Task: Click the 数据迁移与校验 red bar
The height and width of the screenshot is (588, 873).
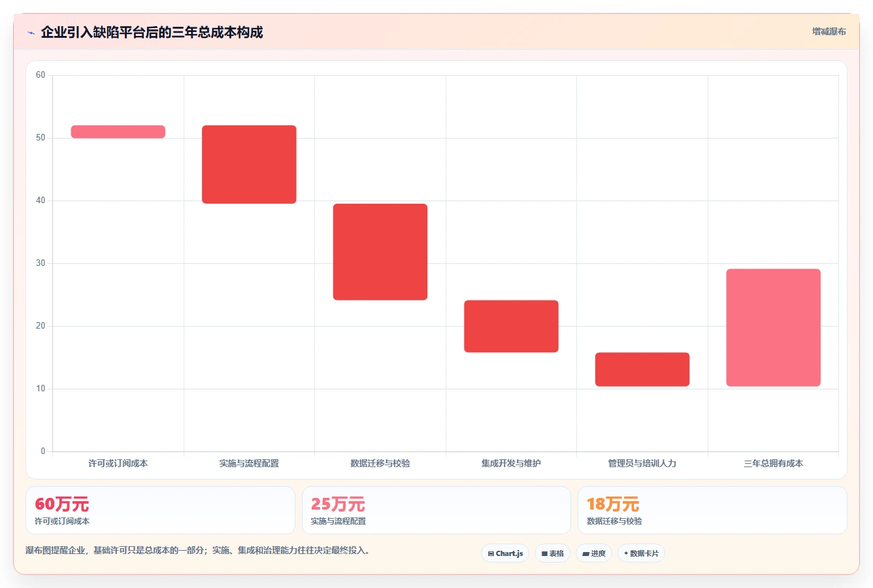Action: [x=380, y=252]
